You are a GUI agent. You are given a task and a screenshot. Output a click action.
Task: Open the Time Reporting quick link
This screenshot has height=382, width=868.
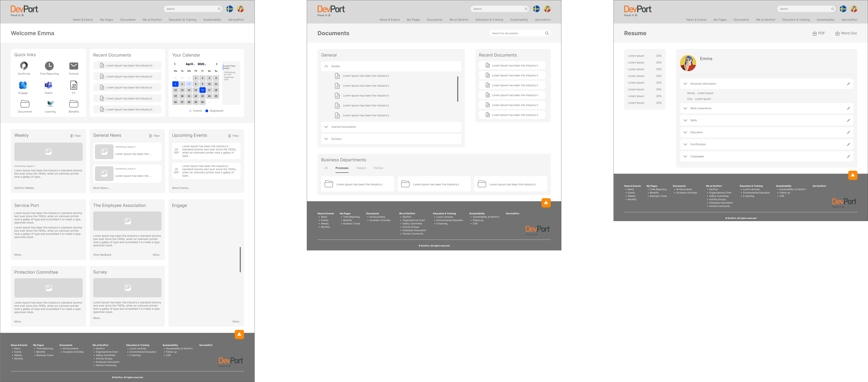[x=49, y=66]
